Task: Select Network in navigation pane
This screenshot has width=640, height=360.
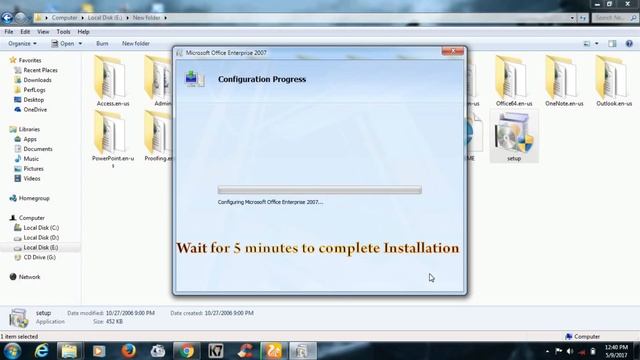Action: [29, 277]
